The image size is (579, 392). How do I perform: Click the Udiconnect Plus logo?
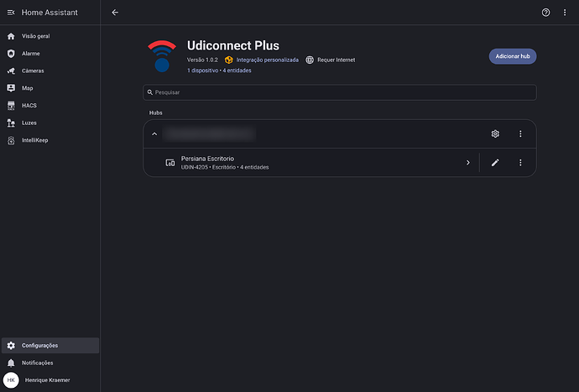click(162, 55)
